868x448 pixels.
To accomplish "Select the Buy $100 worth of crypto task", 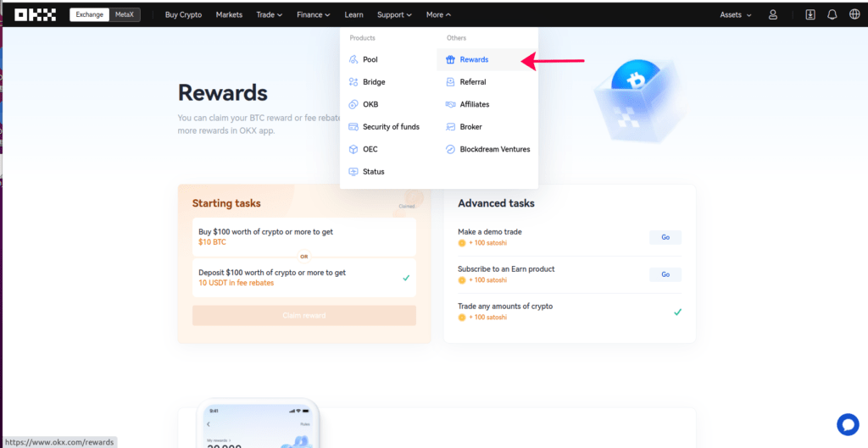I will (304, 237).
